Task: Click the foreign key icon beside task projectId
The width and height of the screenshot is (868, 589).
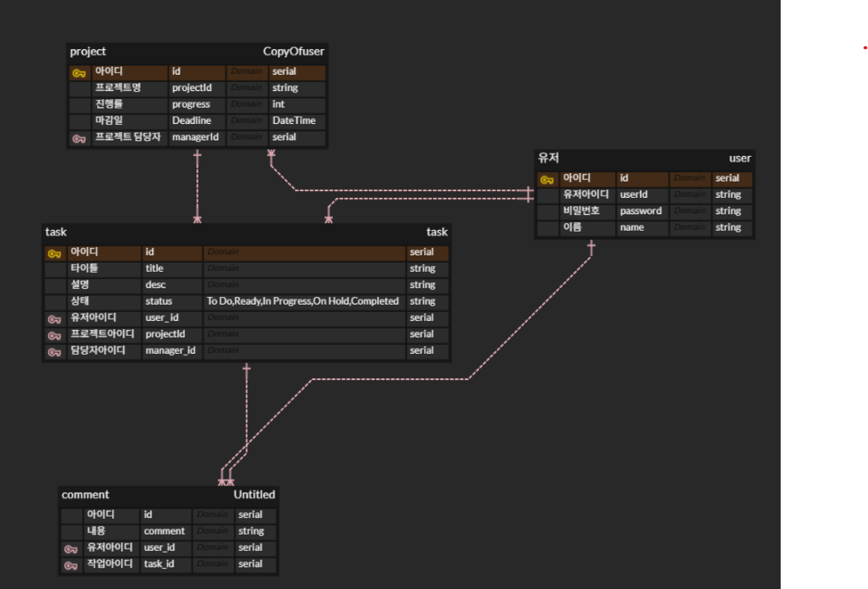Action: click(x=54, y=336)
